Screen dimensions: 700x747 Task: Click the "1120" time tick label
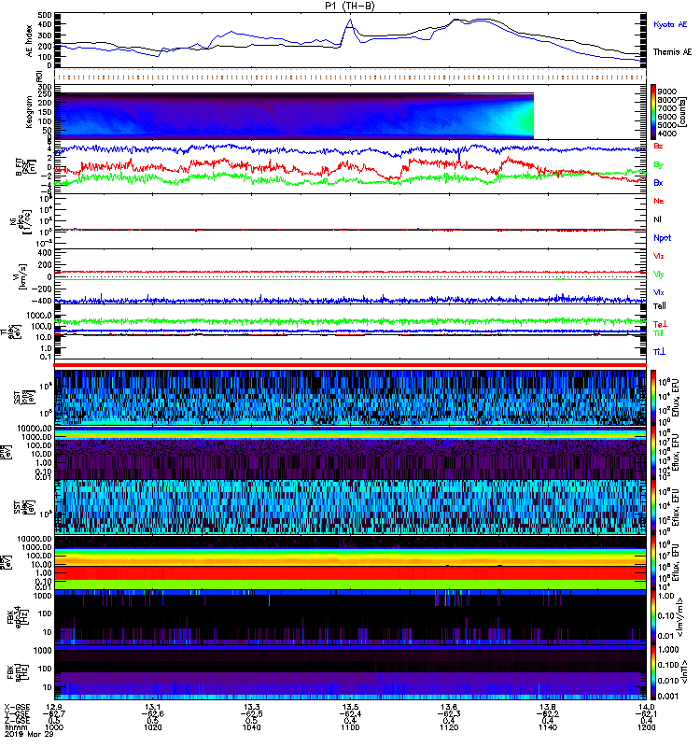coord(449,727)
